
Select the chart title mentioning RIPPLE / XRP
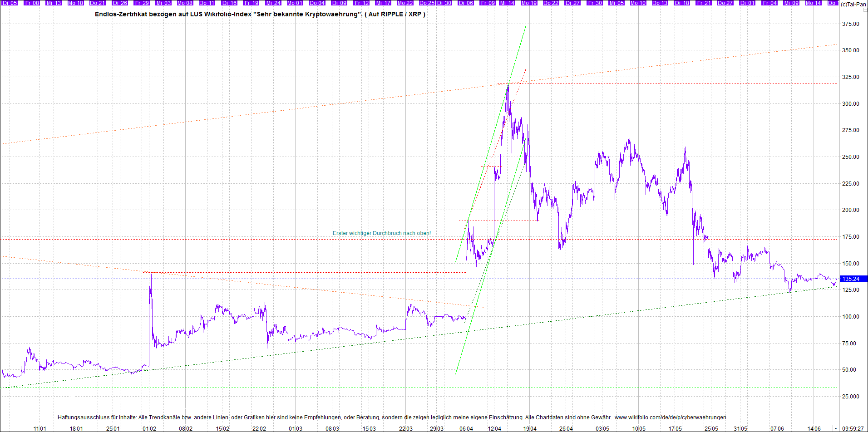[260, 14]
